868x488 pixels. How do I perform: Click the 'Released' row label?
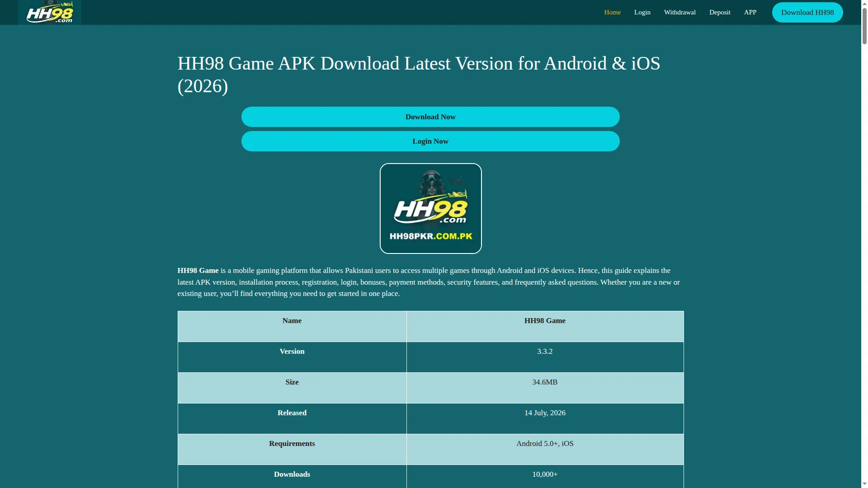(x=292, y=413)
